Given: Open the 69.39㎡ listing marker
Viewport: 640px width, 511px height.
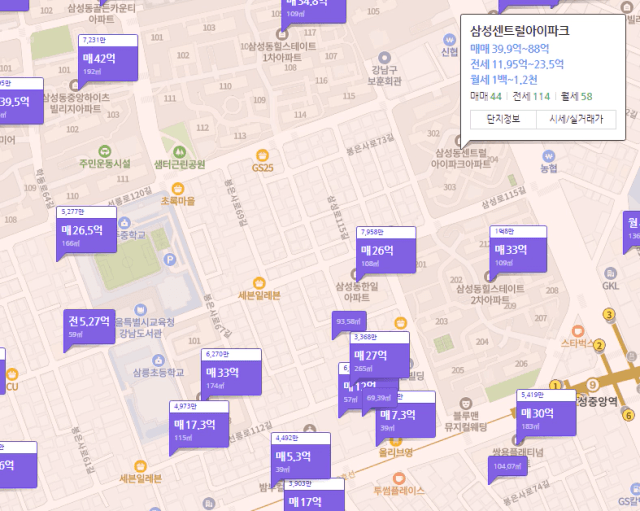Looking at the screenshot, I should (380, 398).
